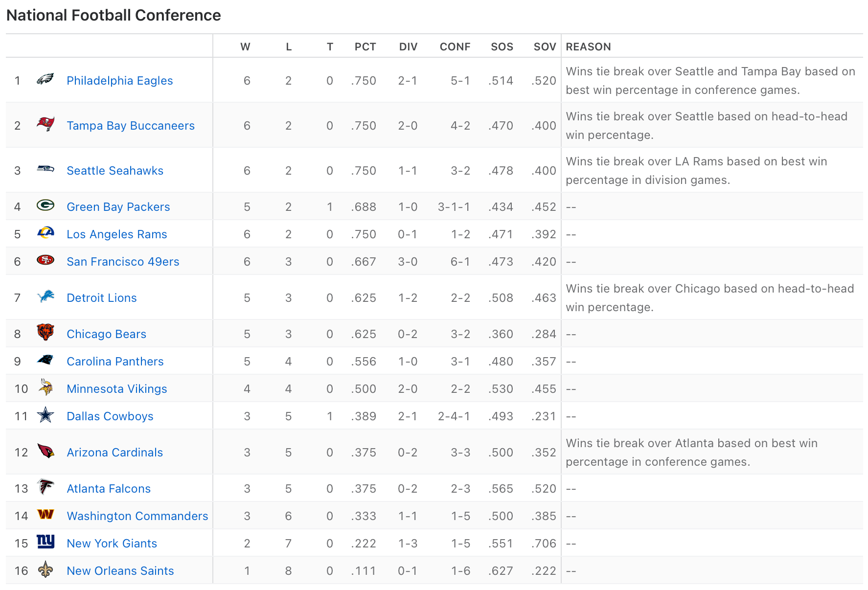The height and width of the screenshot is (590, 868).
Task: Click the Seattle Seahawks logo icon
Action: pyautogui.click(x=46, y=169)
